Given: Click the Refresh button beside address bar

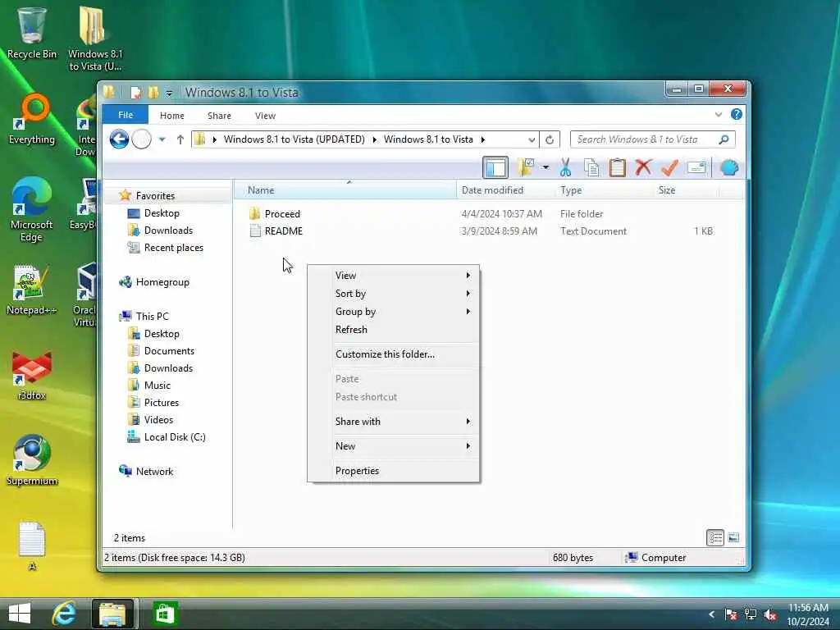Looking at the screenshot, I should click(549, 139).
